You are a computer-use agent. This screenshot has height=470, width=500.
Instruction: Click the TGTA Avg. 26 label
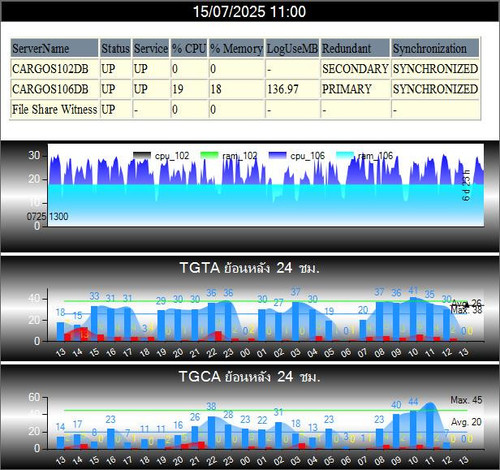tap(466, 303)
